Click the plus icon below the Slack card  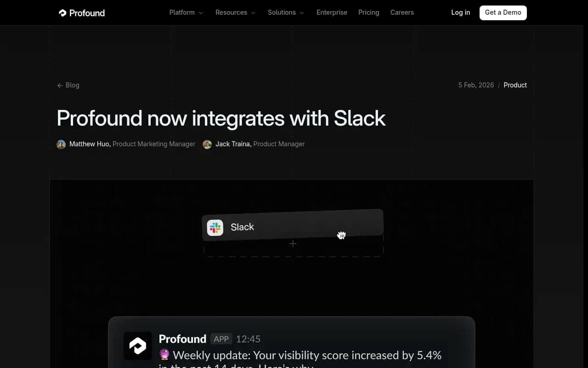pyautogui.click(x=293, y=243)
